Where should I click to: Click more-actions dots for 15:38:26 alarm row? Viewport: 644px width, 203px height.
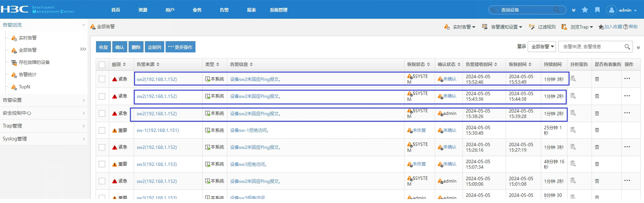627,113
